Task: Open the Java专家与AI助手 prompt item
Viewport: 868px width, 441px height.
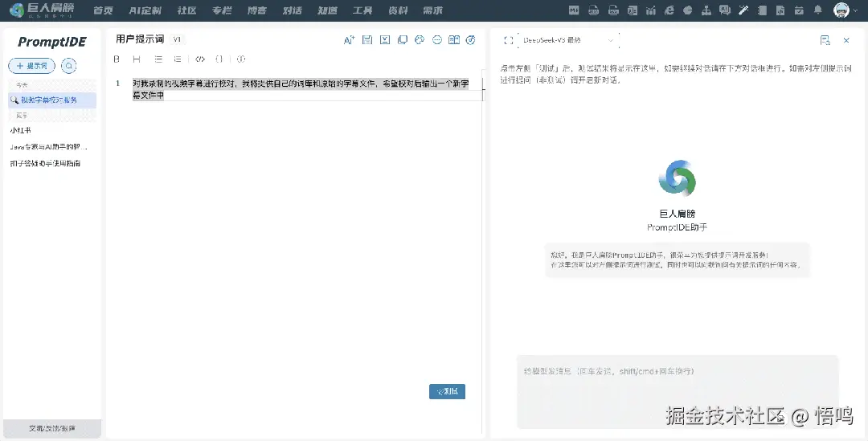Action: tap(49, 147)
